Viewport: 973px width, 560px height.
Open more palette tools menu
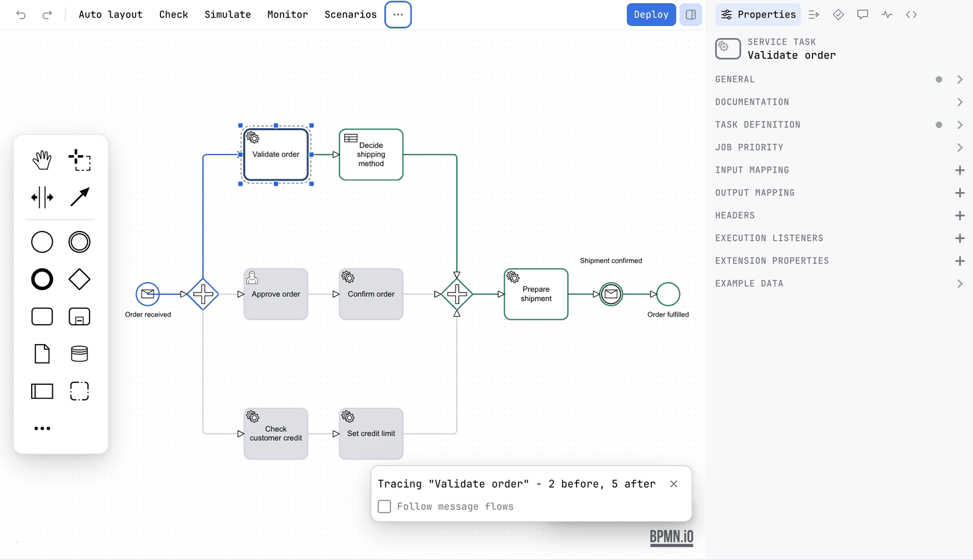point(42,429)
